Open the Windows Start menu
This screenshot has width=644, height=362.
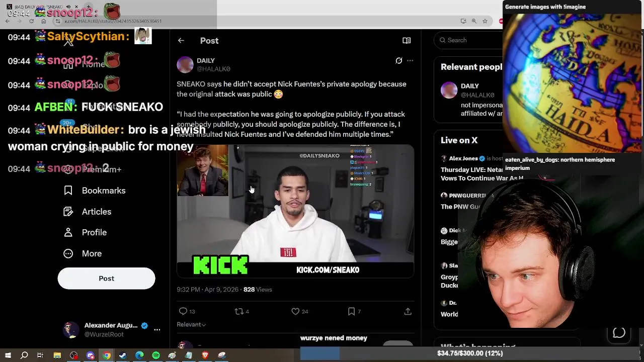[x=8, y=355]
